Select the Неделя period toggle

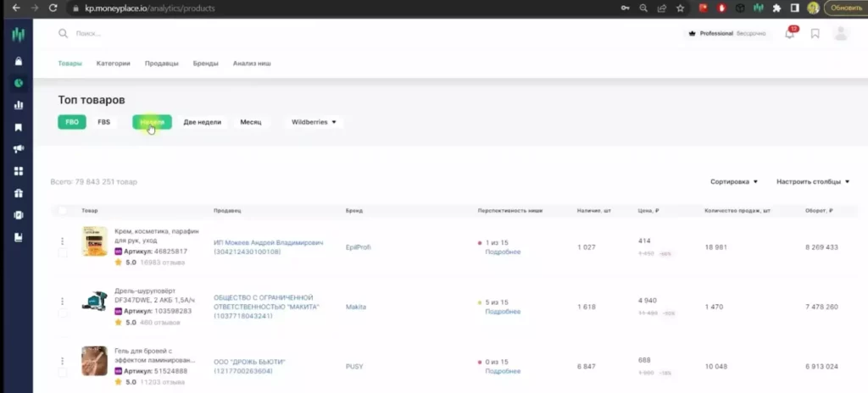[153, 122]
